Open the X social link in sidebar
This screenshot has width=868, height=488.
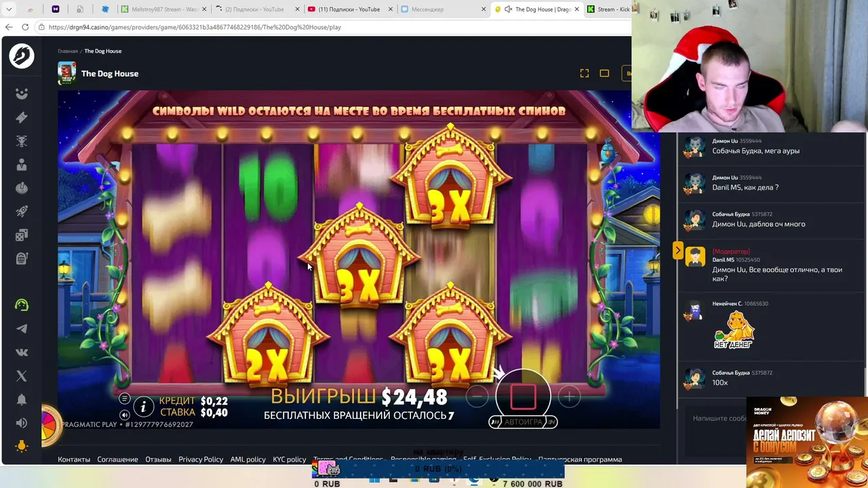(22, 375)
